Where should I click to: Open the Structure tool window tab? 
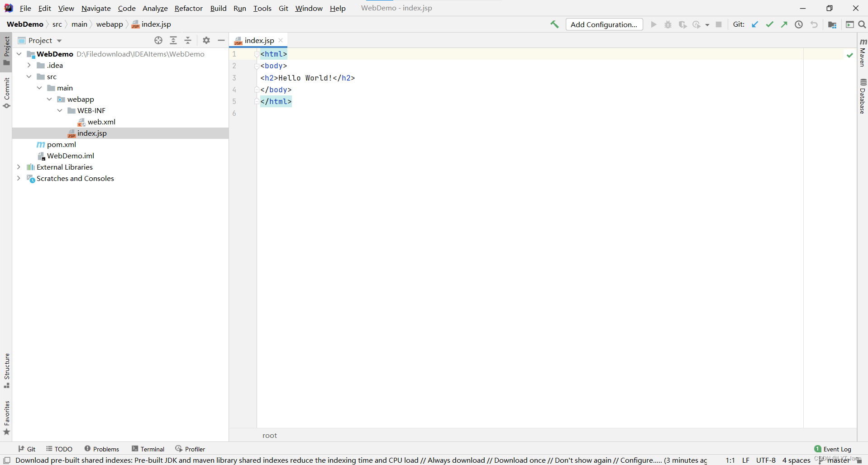(x=6, y=370)
